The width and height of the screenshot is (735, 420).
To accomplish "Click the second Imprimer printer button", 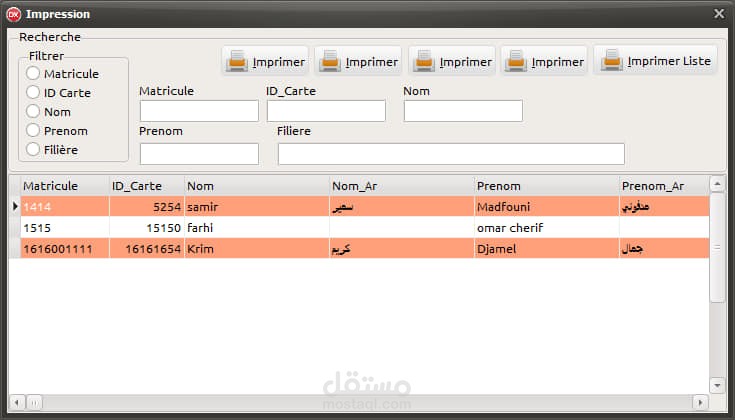I will click(359, 61).
